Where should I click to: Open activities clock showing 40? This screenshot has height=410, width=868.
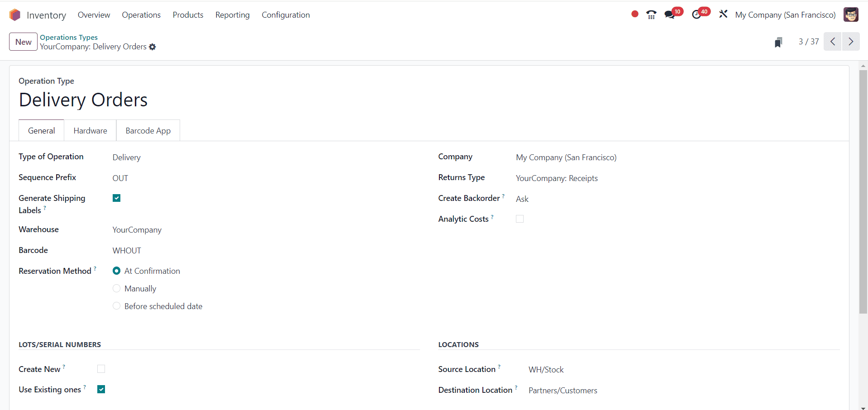point(697,14)
